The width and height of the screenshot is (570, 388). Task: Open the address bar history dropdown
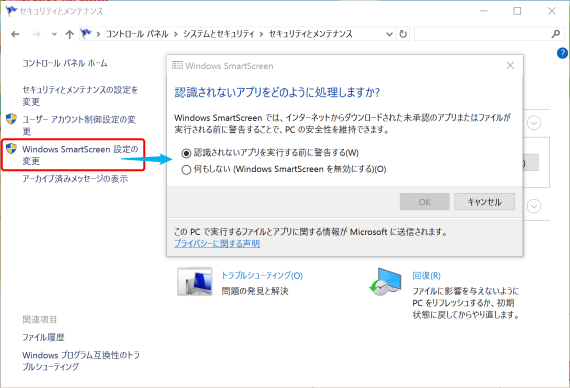tap(389, 34)
